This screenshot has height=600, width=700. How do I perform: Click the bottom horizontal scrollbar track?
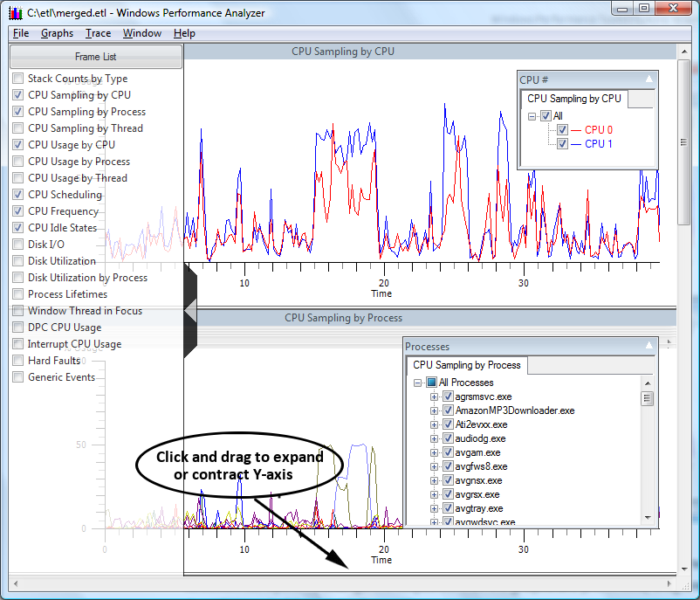click(x=342, y=583)
